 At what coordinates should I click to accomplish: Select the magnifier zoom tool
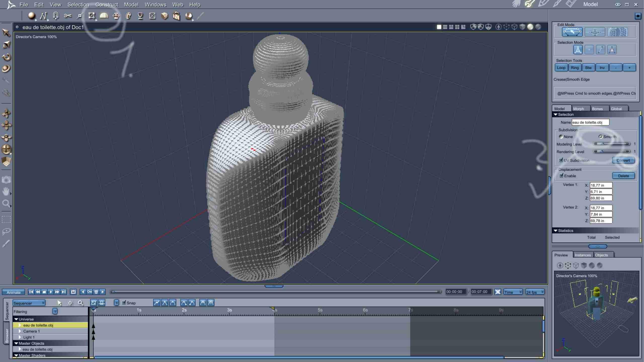coord(6,203)
